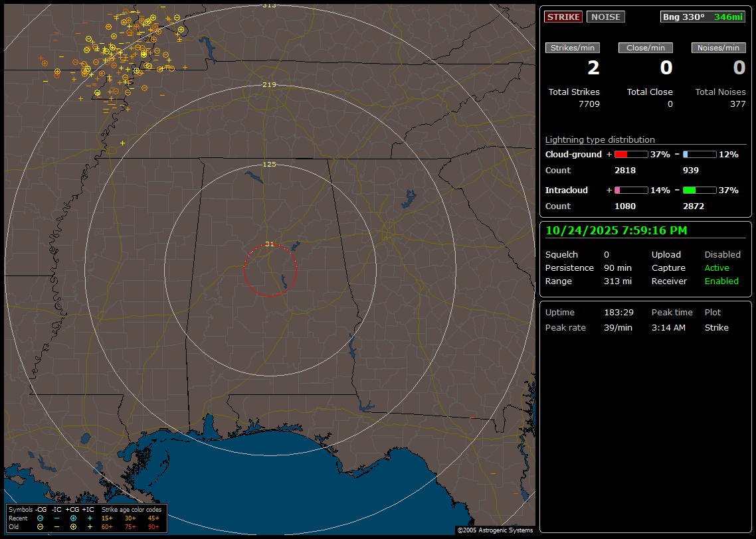Click the Old positive cloud-ground legend symbol

coord(73,526)
